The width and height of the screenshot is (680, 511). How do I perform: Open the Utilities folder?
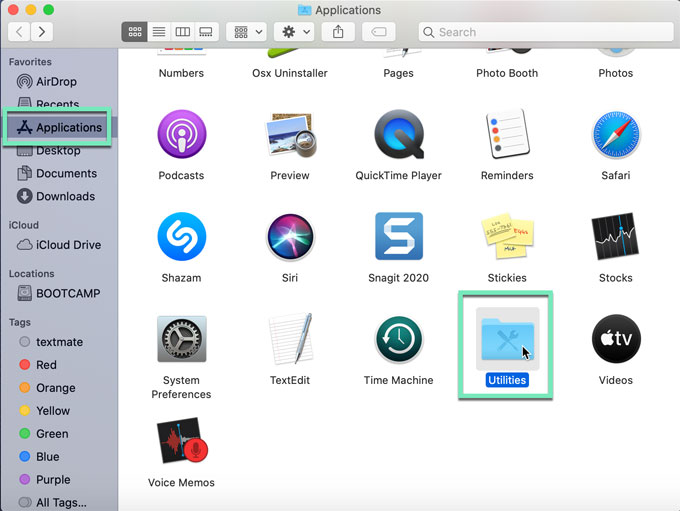[x=507, y=340]
